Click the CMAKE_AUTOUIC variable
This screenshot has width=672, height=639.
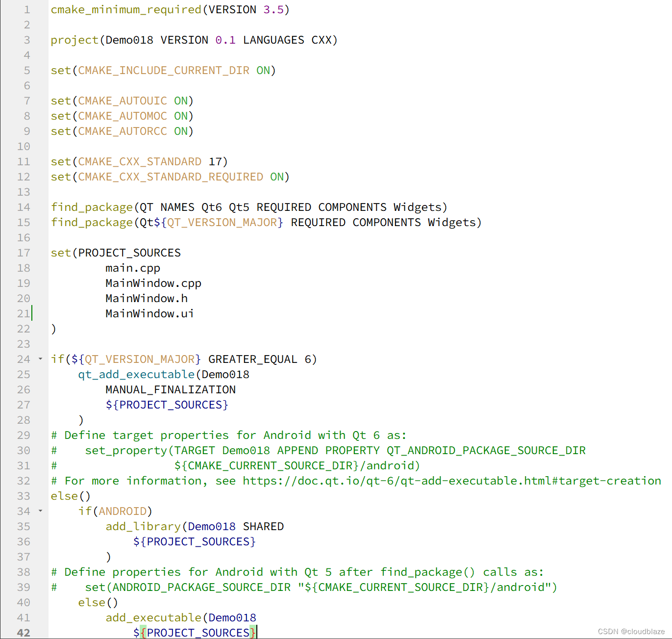(x=123, y=101)
